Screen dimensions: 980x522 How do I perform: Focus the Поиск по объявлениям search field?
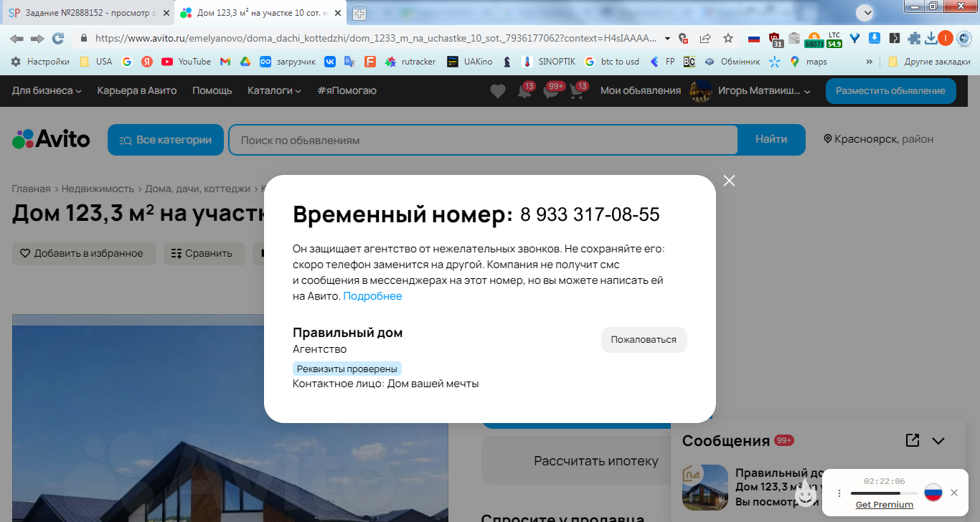(483, 140)
